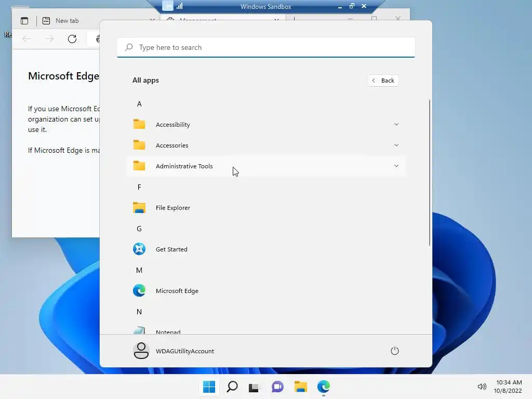Screen dimensions: 532x399
Task: Launch Microsoft Edge from All apps list
Action: point(266,291)
